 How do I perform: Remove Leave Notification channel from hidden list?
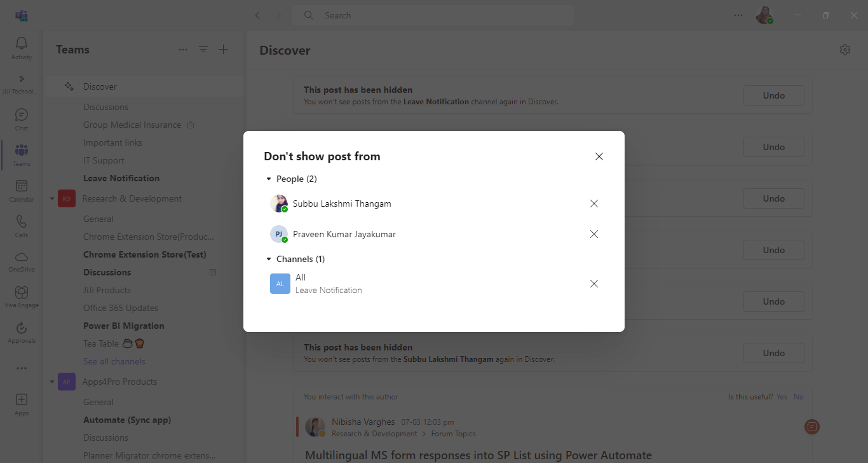tap(593, 284)
